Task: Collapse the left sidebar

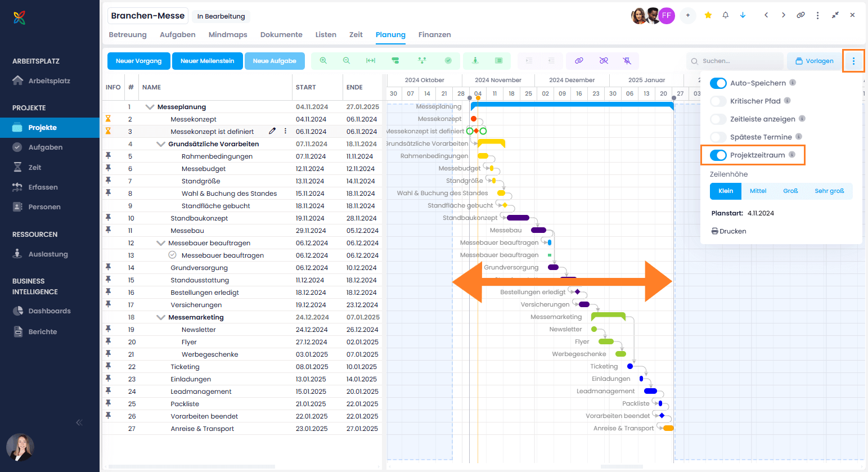Action: click(x=79, y=422)
